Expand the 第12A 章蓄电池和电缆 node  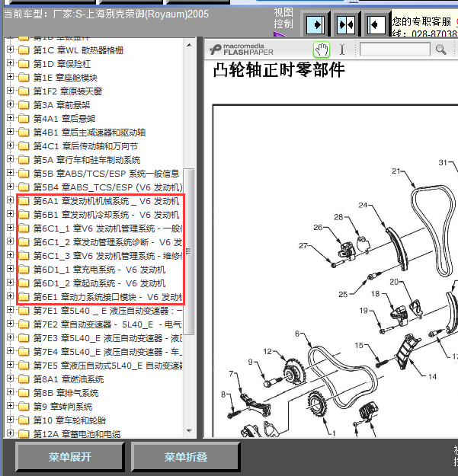[x=10, y=433]
